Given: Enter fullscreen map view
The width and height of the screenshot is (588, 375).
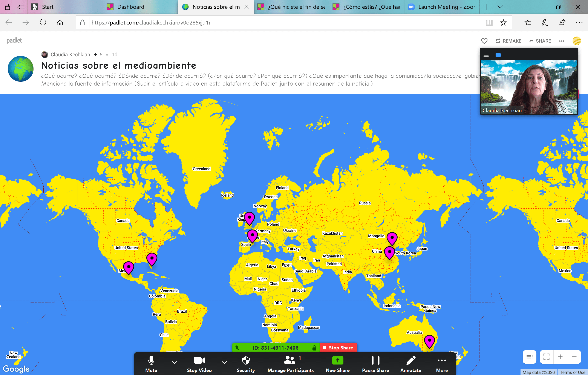Looking at the screenshot, I should click(546, 357).
